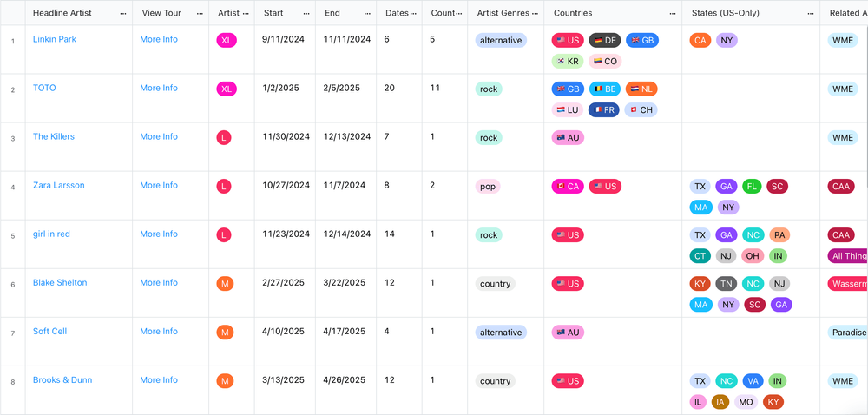Image resolution: width=868 pixels, height=415 pixels.
Task: Select the DE country tag for Linkin Park
Action: click(605, 41)
